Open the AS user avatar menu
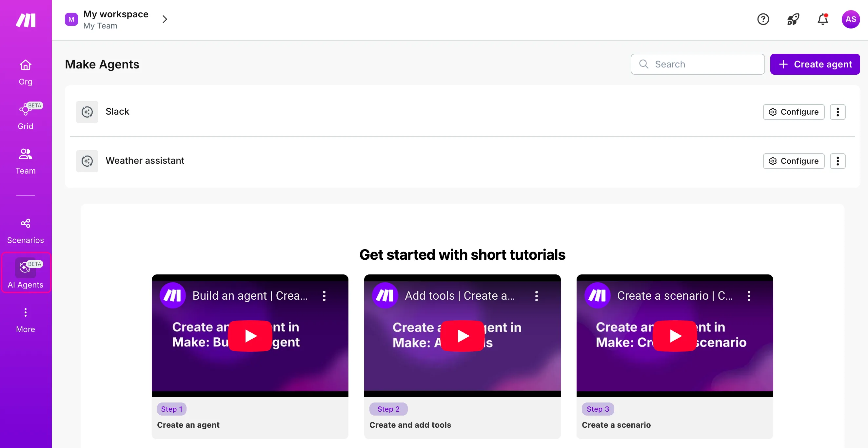This screenshot has width=868, height=448. 851,20
